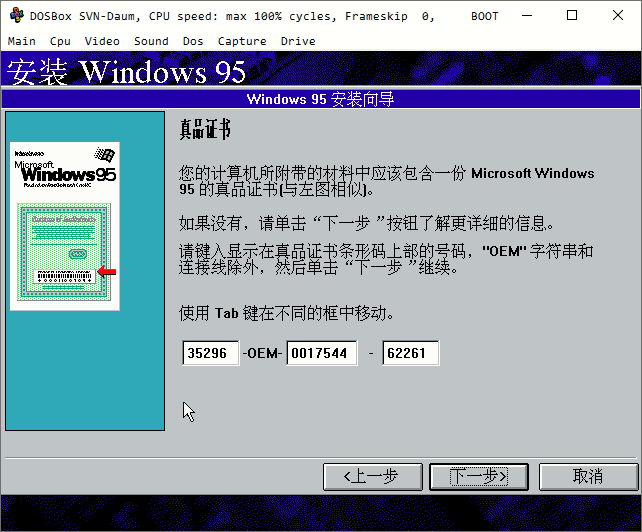Image resolution: width=642 pixels, height=532 pixels.
Task: Click the 取消 (Cancel) button
Action: pyautogui.click(x=588, y=477)
